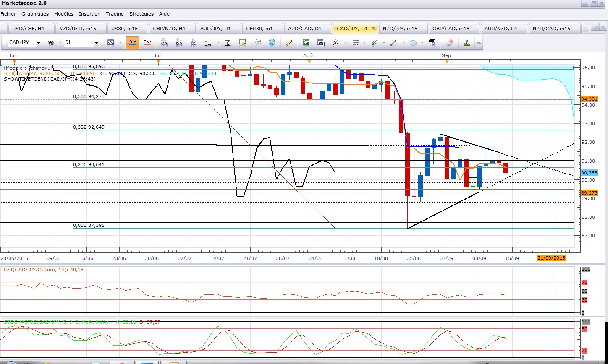Select the Fibonacci retracement lines tool
The height and width of the screenshot is (364, 608).
tap(355, 43)
